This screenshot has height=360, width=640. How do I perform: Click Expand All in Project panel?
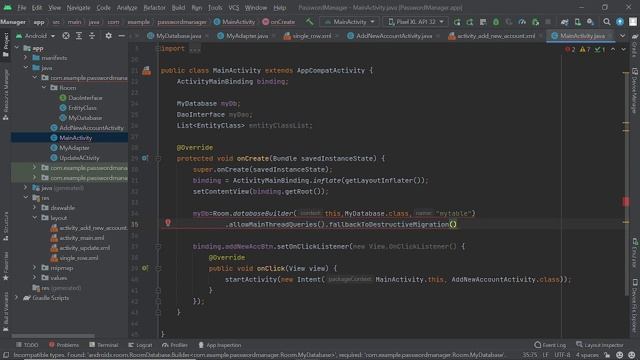click(x=79, y=36)
